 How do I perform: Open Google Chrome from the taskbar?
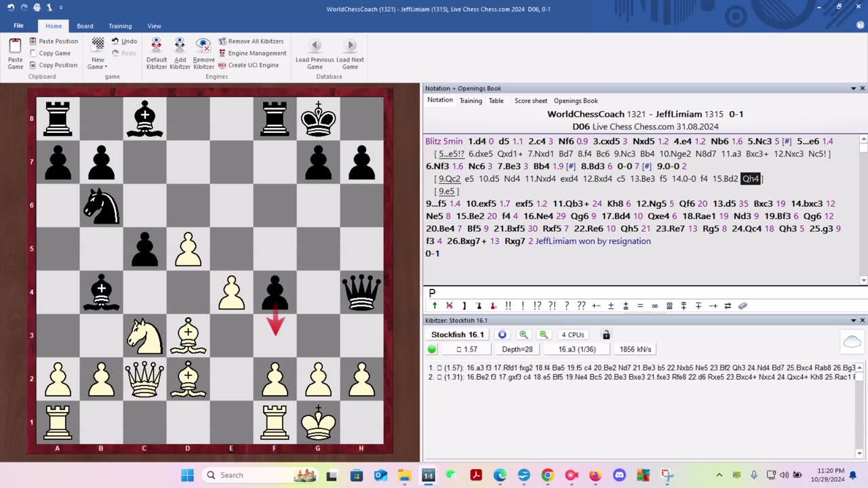(547, 475)
